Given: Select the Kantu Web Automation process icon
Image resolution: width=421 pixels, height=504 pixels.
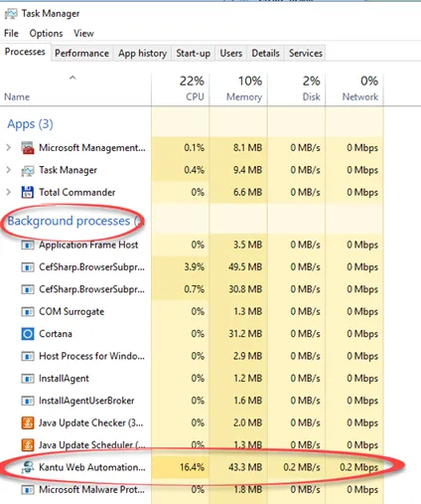Looking at the screenshot, I should (28, 467).
